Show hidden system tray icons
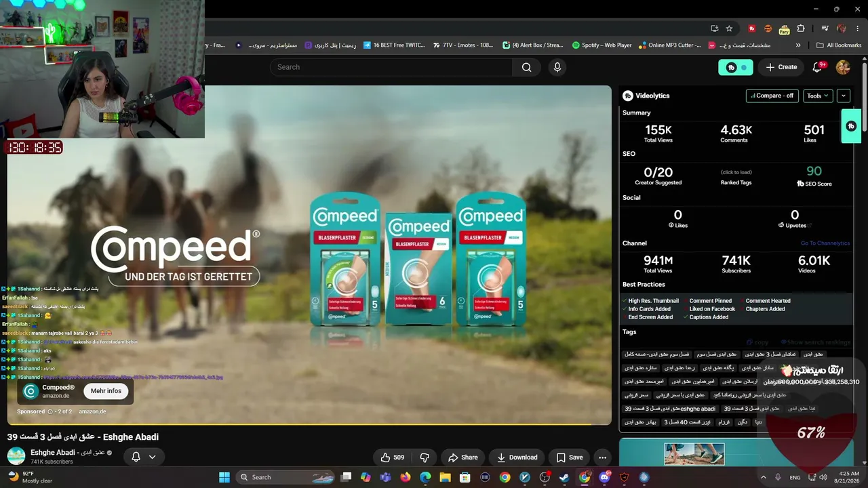 tap(764, 477)
